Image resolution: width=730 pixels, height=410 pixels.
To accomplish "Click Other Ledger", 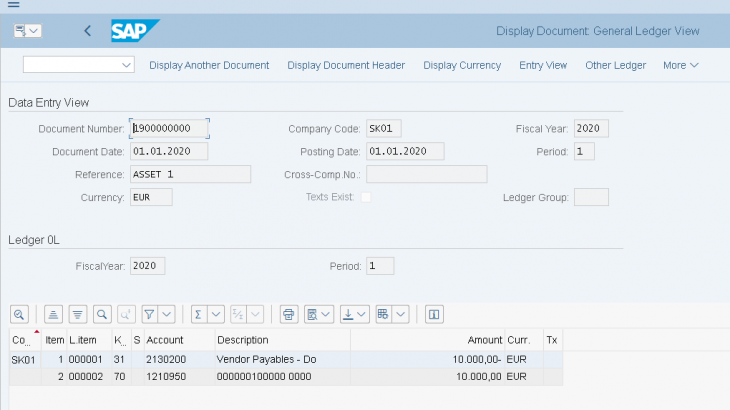I will pos(615,65).
